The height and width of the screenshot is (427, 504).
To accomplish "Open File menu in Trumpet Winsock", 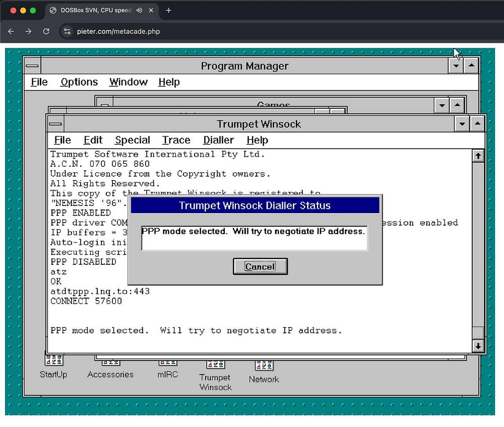I will 62,140.
